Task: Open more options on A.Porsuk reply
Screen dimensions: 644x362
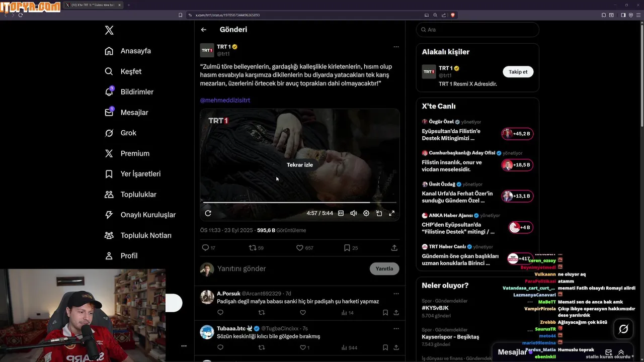Action: point(396,294)
